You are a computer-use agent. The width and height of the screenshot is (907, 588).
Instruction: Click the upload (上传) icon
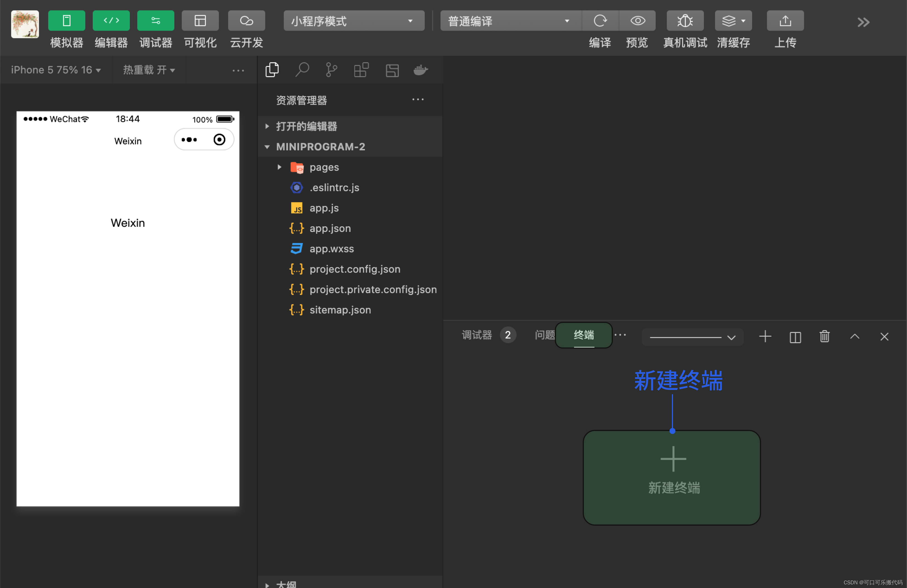click(x=785, y=21)
